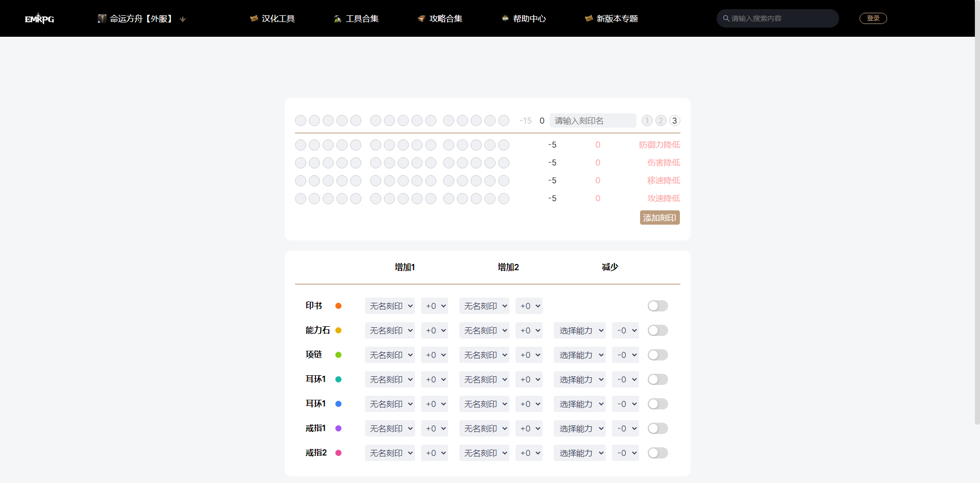This screenshot has width=980, height=483.
Task: Select level 1 circle for engraving
Action: (x=647, y=120)
